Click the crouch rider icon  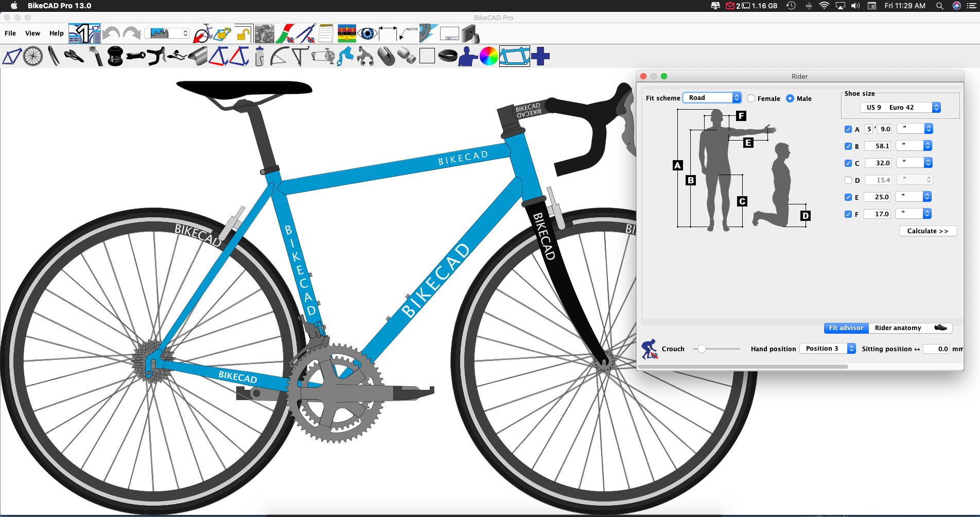click(650, 349)
